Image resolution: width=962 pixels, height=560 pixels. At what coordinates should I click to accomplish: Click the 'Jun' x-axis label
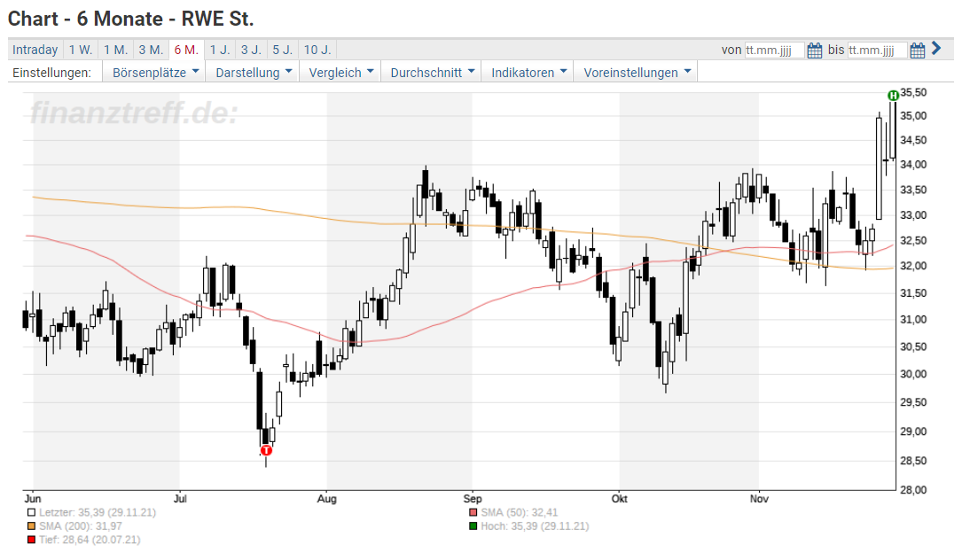33,499
